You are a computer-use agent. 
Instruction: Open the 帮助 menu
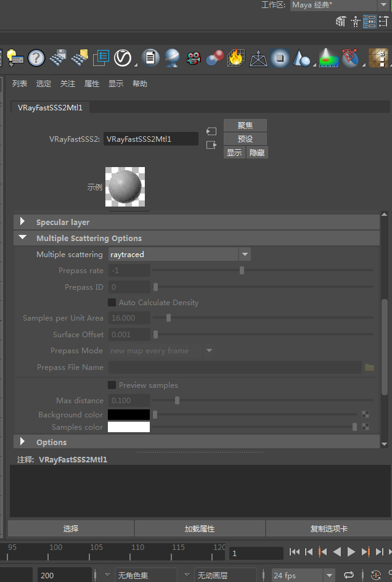click(x=140, y=83)
